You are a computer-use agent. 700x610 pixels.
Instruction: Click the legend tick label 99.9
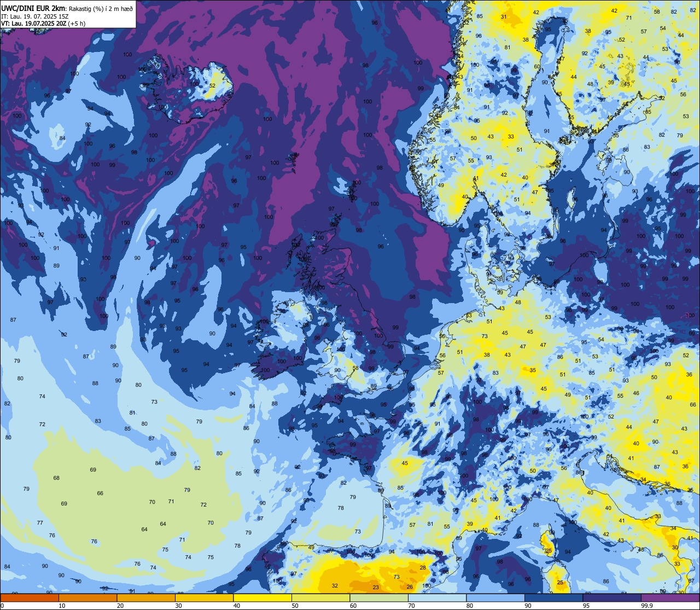(647, 606)
